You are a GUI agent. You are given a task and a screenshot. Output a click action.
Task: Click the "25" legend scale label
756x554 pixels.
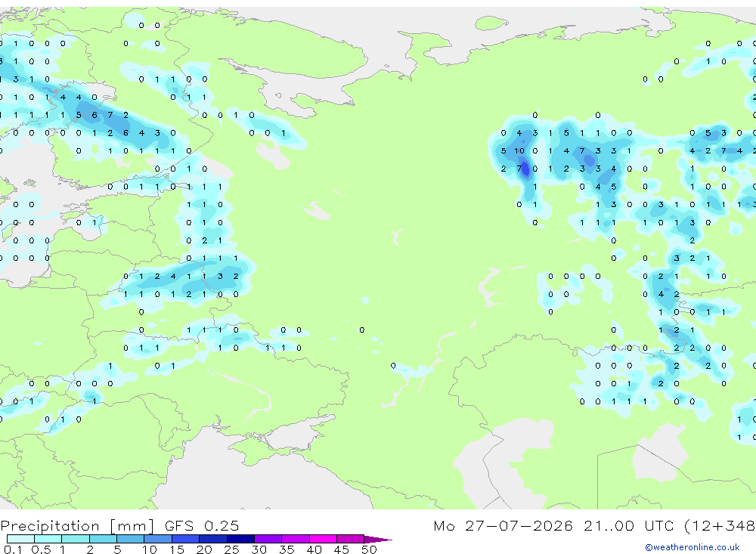[x=231, y=549]
